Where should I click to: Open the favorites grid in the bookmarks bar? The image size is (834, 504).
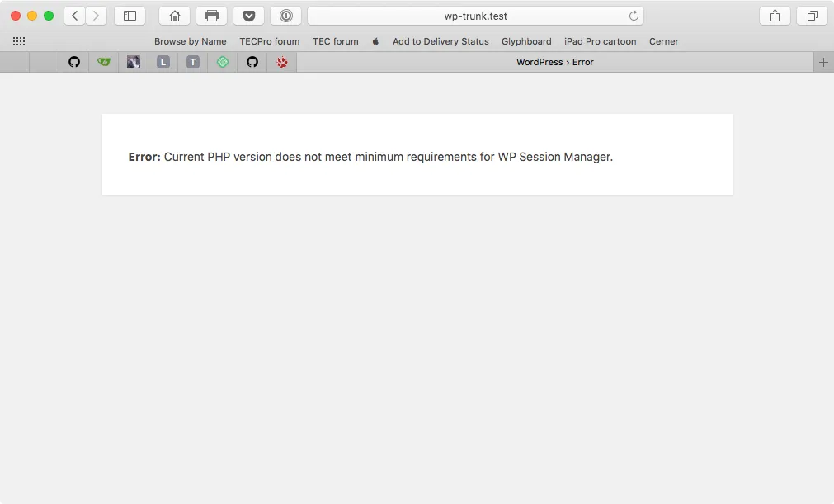18,41
